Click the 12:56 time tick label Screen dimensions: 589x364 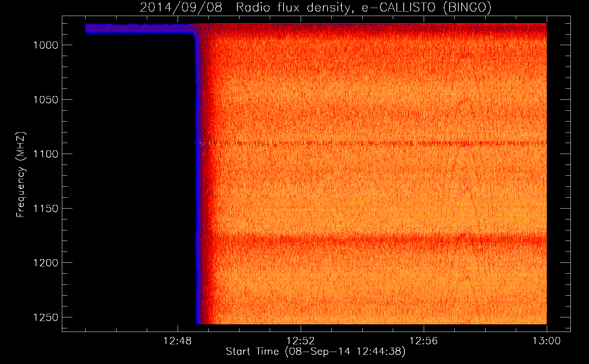click(x=424, y=341)
